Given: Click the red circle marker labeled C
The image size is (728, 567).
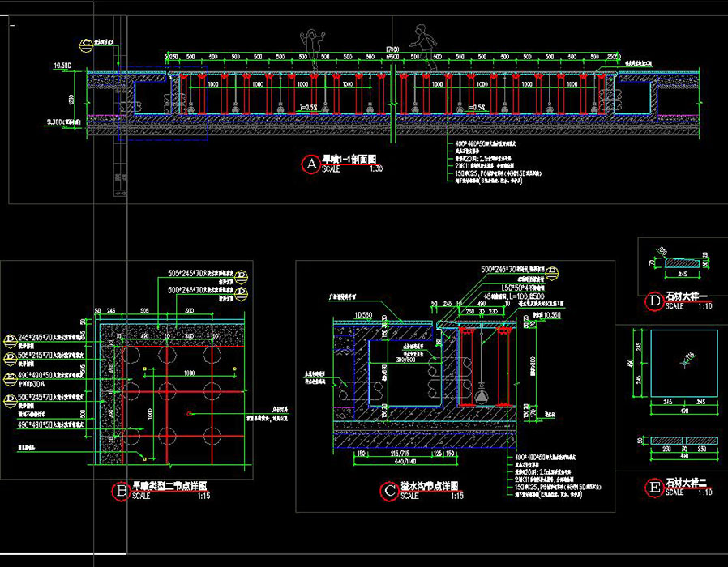Looking at the screenshot, I should coord(388,490).
